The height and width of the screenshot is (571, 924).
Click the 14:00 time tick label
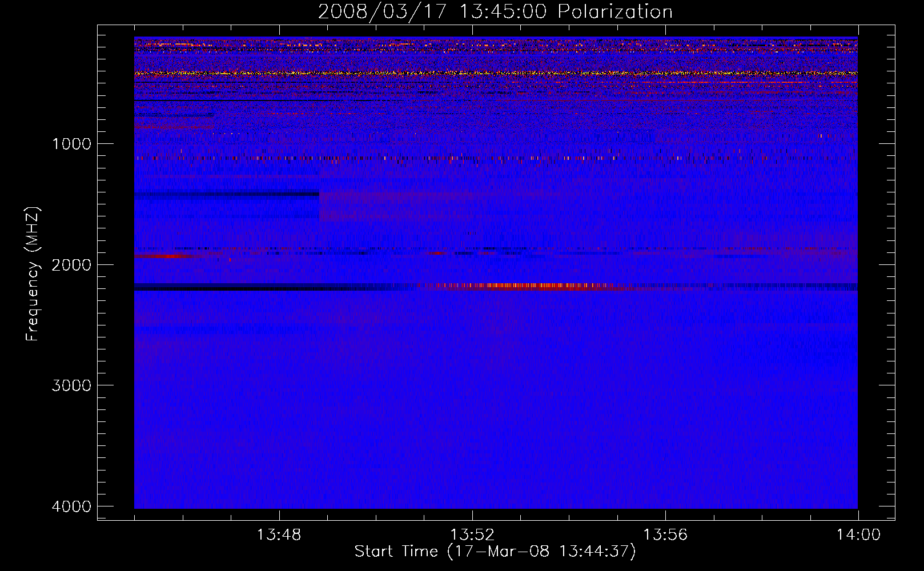858,535
